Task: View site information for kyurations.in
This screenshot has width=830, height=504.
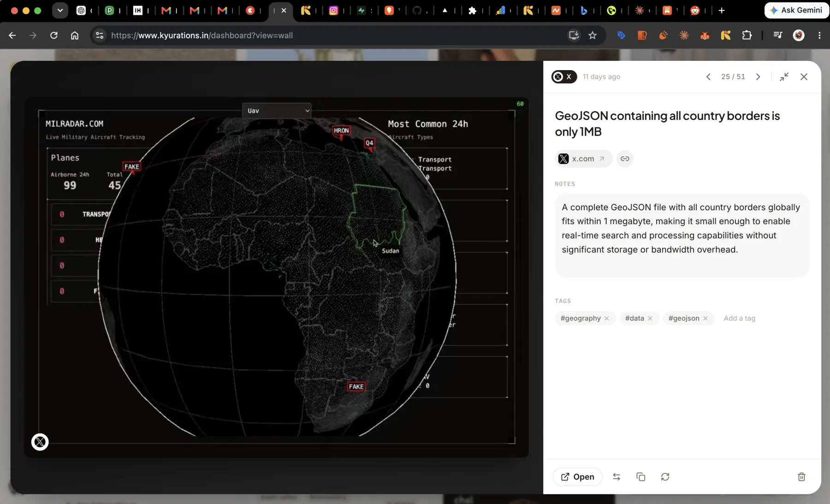Action: click(x=99, y=36)
